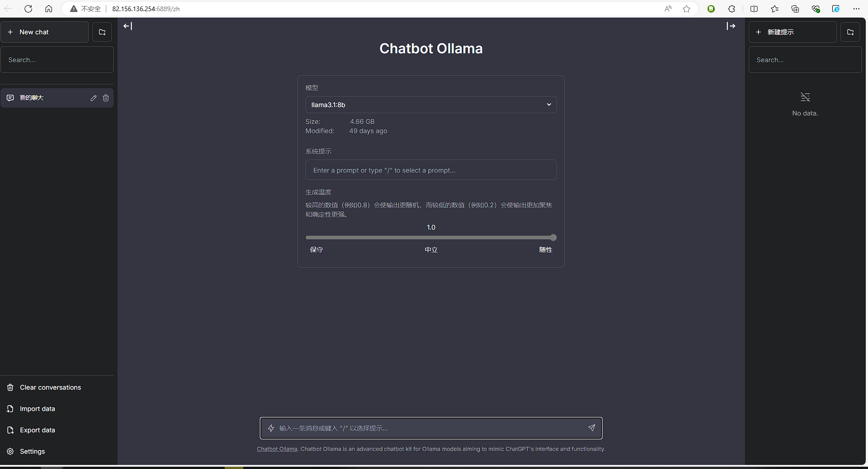Click the left conversations Search field
This screenshot has height=469, width=868.
tap(57, 60)
